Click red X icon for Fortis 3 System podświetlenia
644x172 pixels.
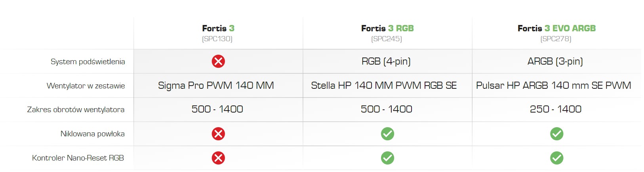point(218,61)
